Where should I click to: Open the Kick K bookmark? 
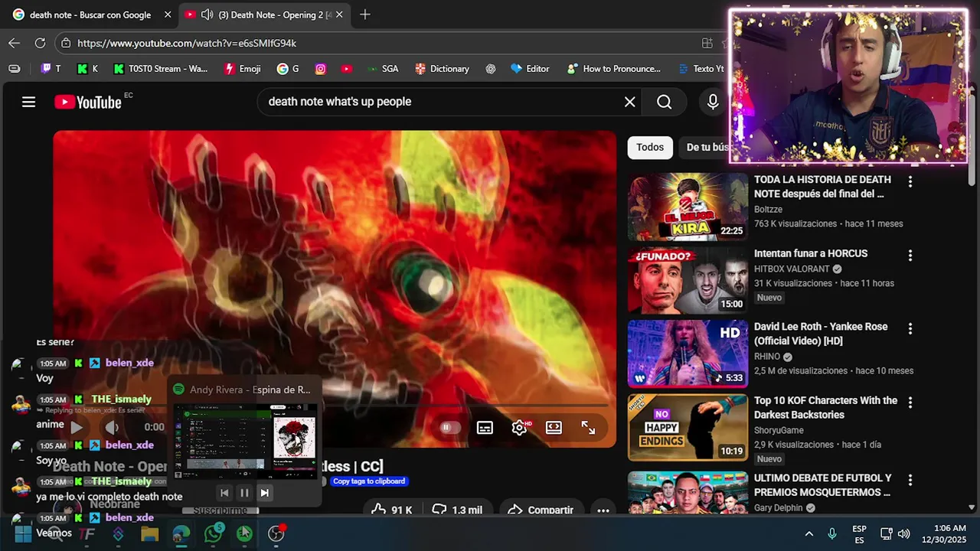87,69
